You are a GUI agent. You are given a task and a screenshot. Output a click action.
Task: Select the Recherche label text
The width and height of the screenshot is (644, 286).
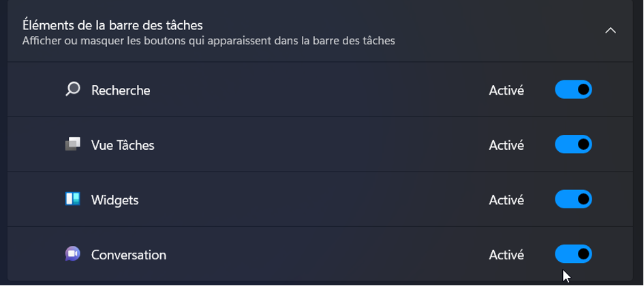[x=121, y=90]
